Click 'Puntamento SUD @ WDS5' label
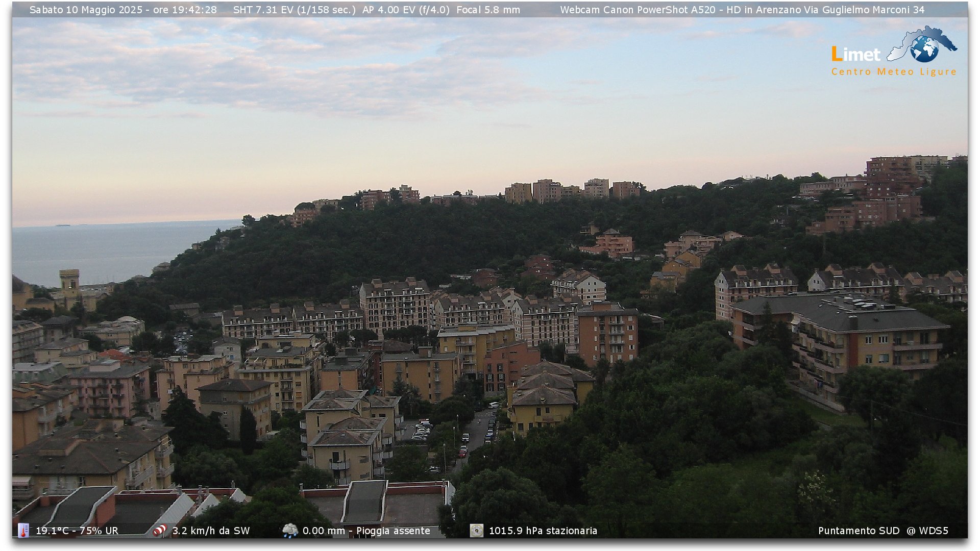The width and height of the screenshot is (980, 551). click(883, 531)
